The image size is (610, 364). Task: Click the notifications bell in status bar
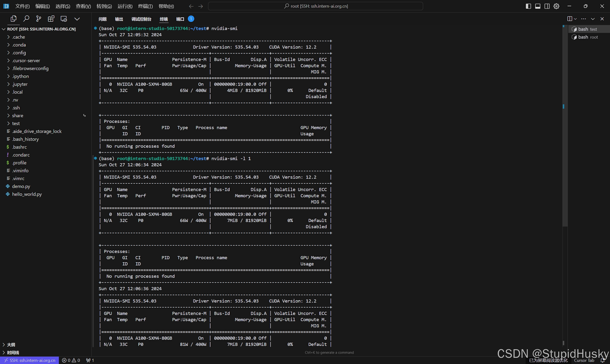602,360
